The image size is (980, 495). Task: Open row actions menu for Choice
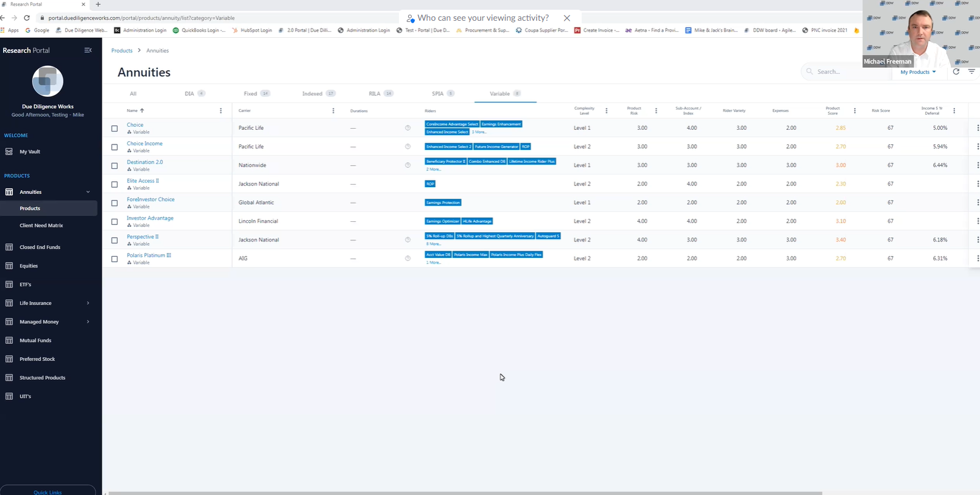(x=978, y=128)
